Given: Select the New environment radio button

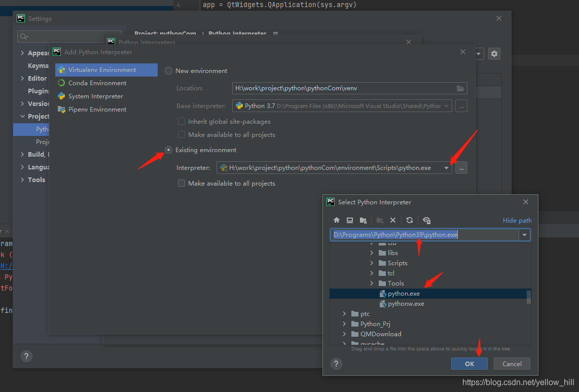Looking at the screenshot, I should tap(168, 70).
